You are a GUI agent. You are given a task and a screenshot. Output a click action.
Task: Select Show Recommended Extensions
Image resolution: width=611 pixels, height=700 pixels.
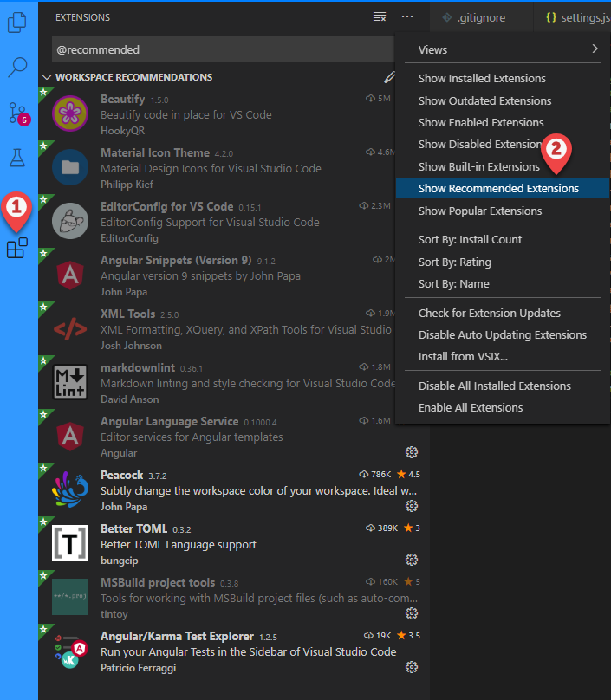(503, 188)
